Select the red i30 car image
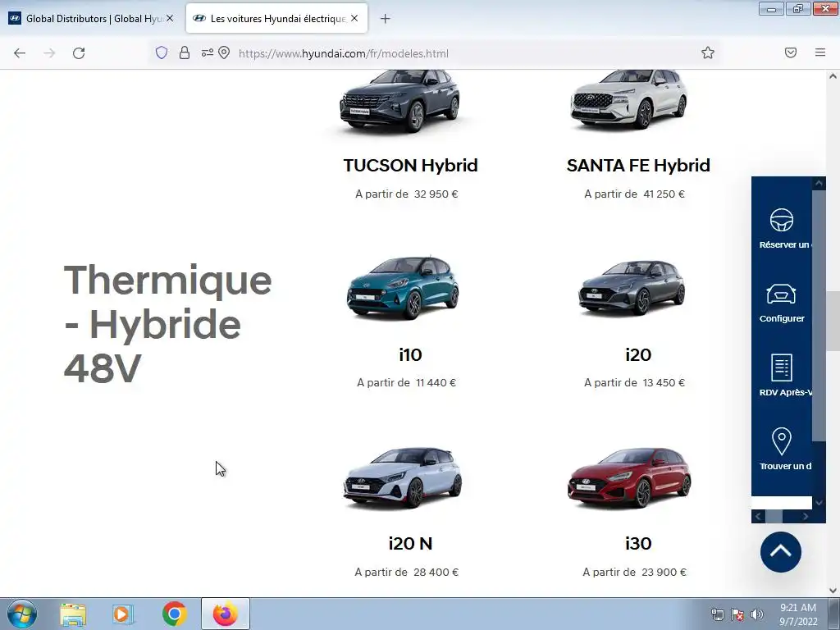This screenshot has height=630, width=840. pos(629,478)
